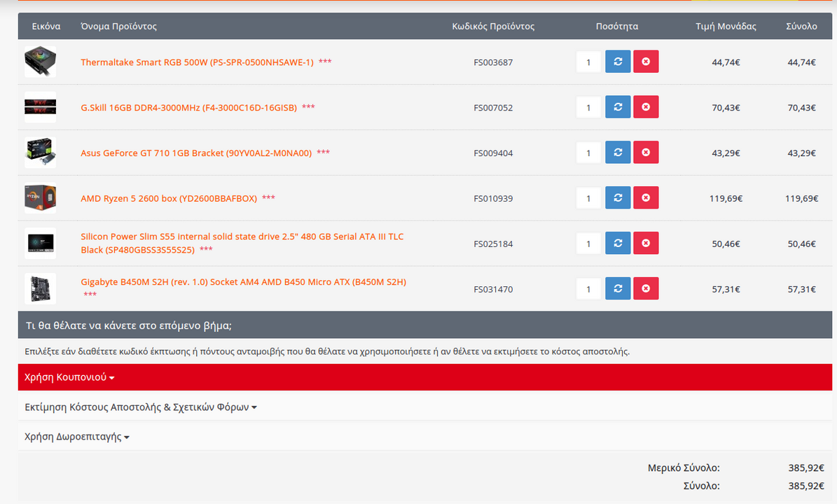Select product code FS031470
This screenshot has width=837, height=504.
pos(493,289)
